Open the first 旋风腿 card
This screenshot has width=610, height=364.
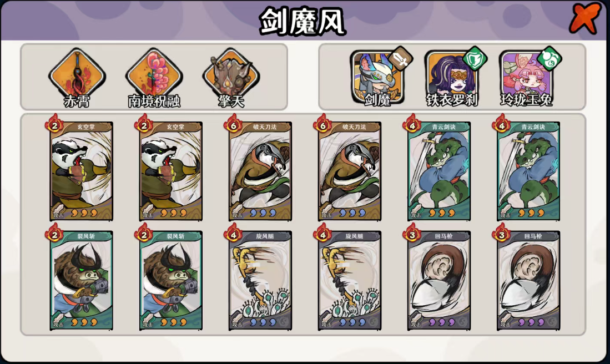click(x=260, y=280)
